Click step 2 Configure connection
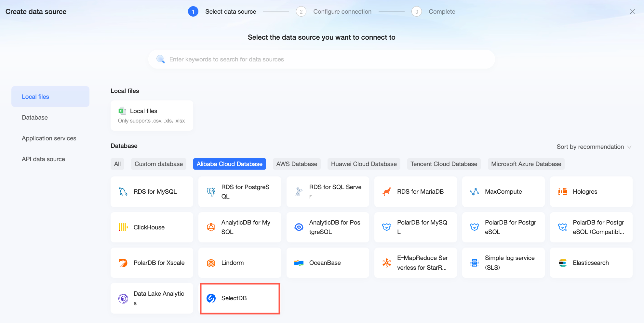The height and width of the screenshot is (323, 644). [334, 12]
